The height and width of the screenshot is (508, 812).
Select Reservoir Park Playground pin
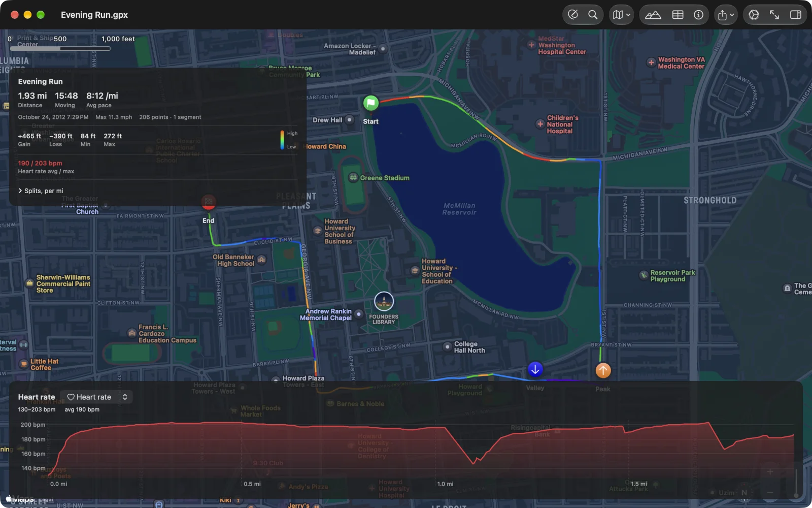tap(644, 275)
